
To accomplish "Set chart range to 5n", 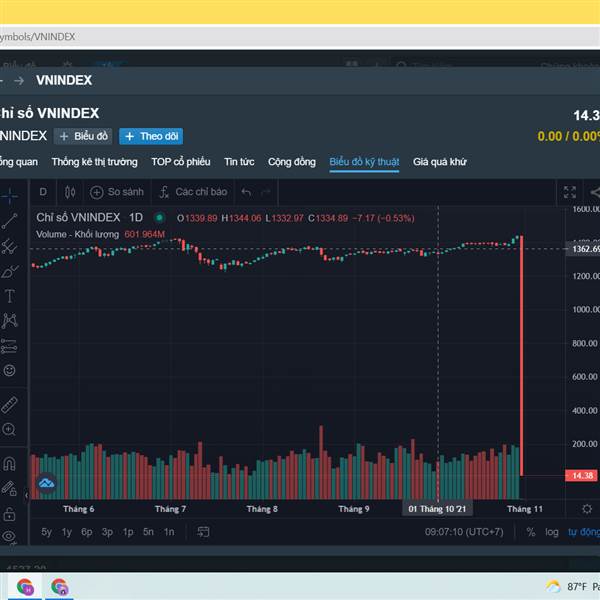I will tap(148, 532).
